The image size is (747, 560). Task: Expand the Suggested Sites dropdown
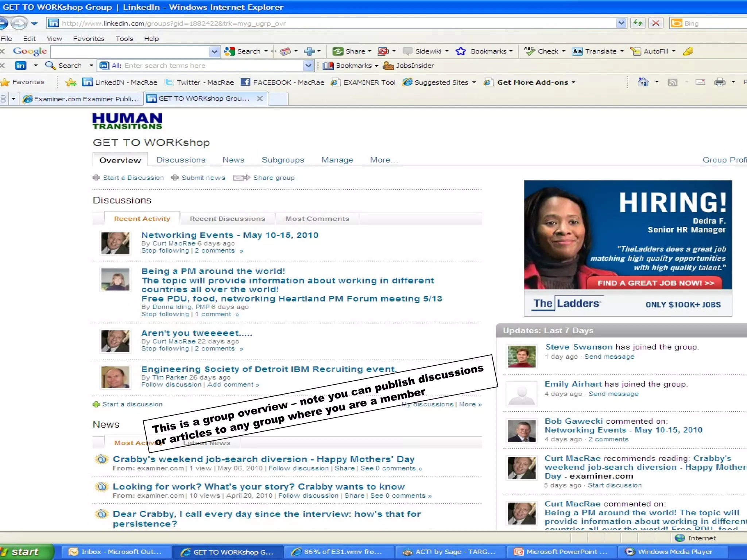[474, 82]
